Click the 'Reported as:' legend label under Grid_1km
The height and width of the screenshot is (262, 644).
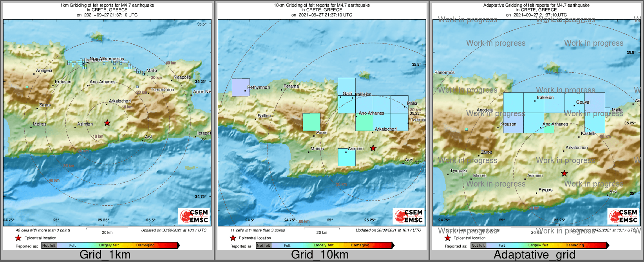[x=27, y=246]
